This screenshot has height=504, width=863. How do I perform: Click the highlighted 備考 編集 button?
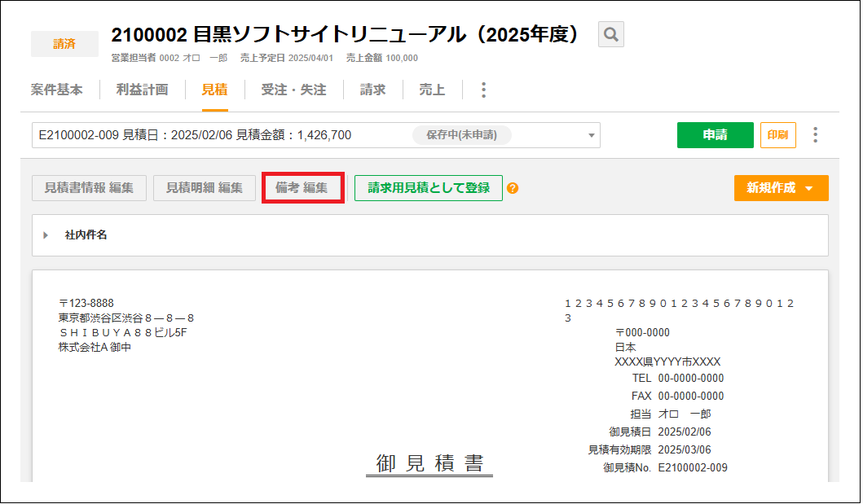pos(302,187)
